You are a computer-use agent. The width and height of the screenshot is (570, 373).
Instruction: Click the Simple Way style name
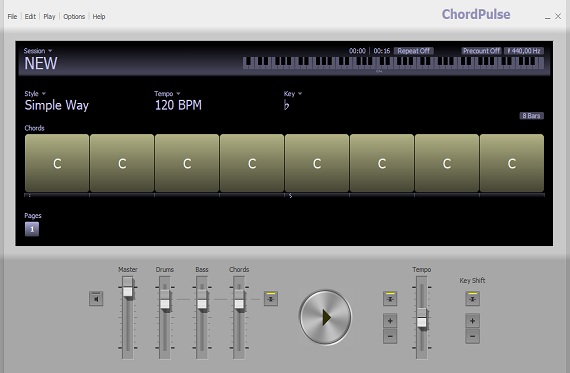pos(57,105)
